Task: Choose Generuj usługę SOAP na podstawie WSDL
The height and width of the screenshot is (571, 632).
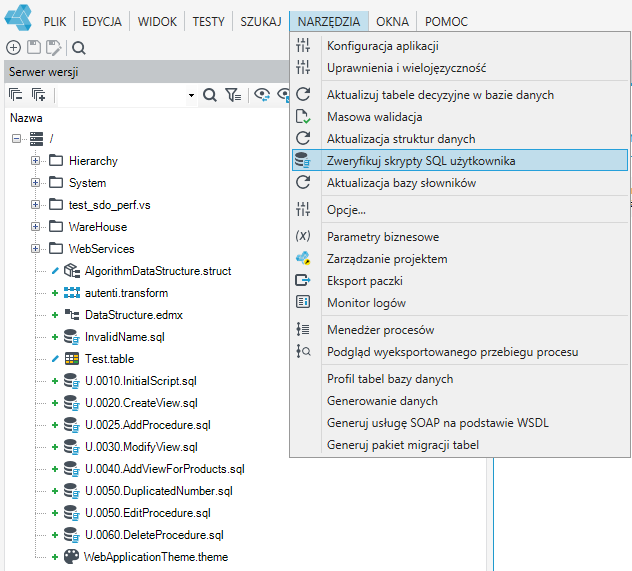Action: 460,423
